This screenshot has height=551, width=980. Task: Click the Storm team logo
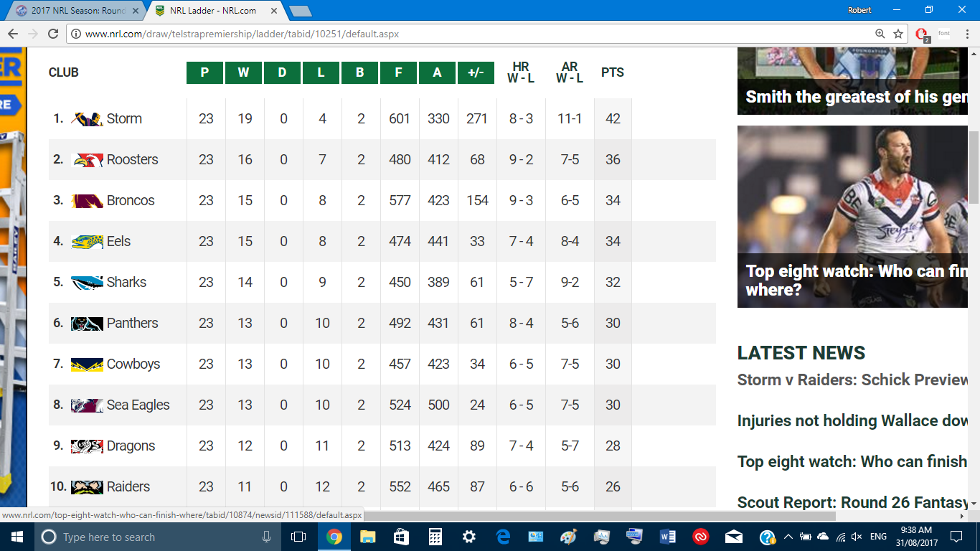[88, 119]
